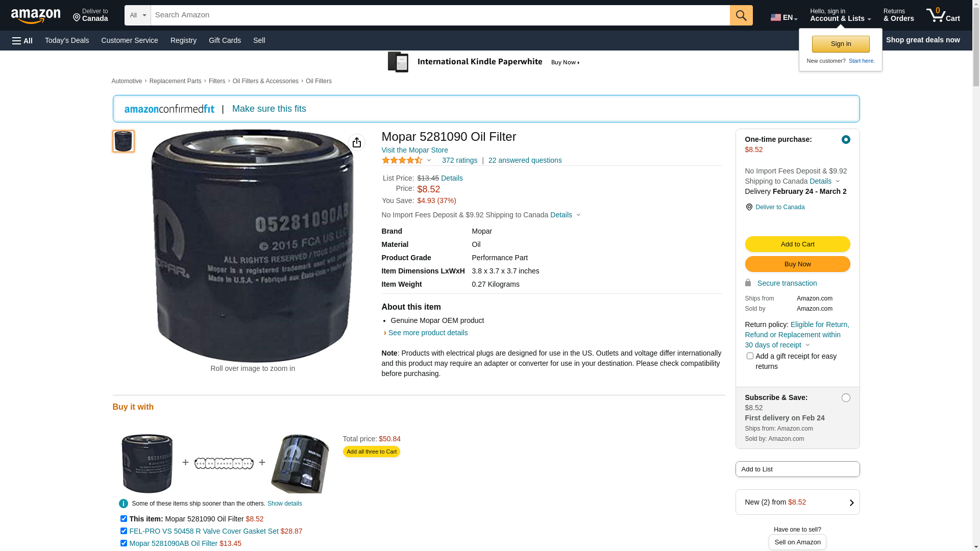Open Gift Cards in navigation bar

[225, 40]
